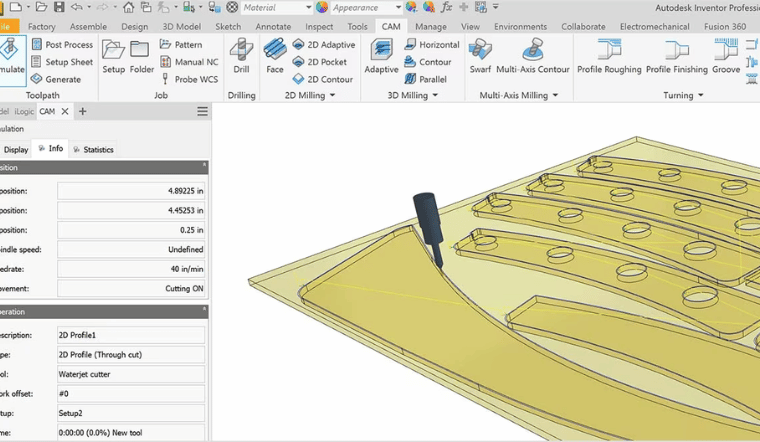Select the Groove turning tool
The image size is (760, 442).
726,57
